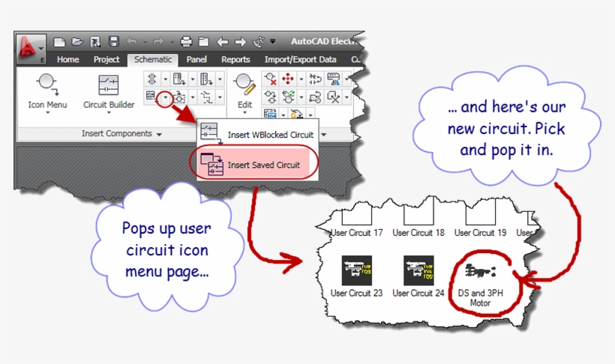
Task: Expand the dropdown arrow below Icon Menu
Action: [x=48, y=112]
